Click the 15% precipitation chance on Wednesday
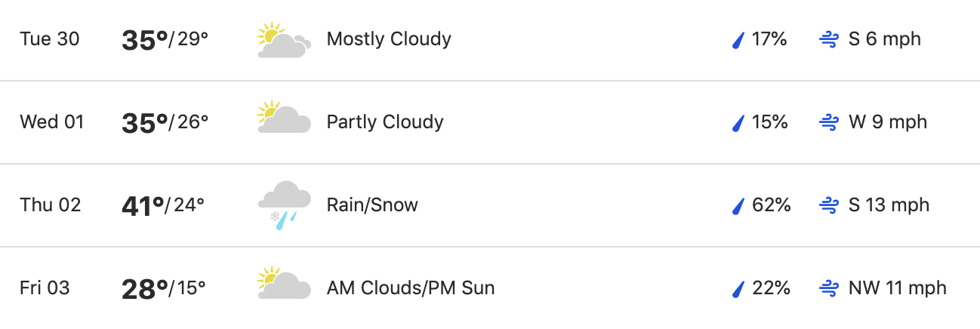 tap(770, 122)
